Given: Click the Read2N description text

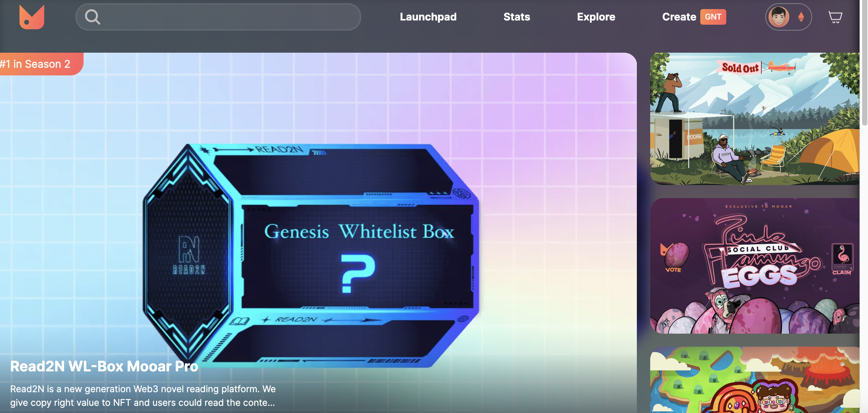Looking at the screenshot, I should (143, 396).
